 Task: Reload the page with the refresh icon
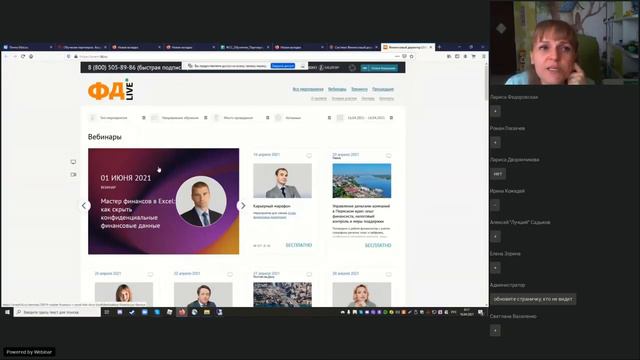(x=23, y=56)
